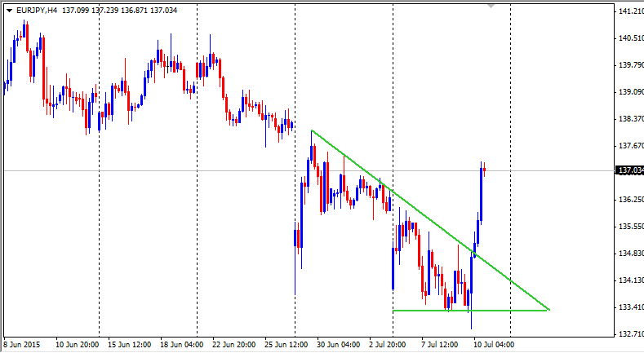This screenshot has height=353, width=644.
Task: Click the 22 Jun 20:00 time label
Action: [x=234, y=344]
